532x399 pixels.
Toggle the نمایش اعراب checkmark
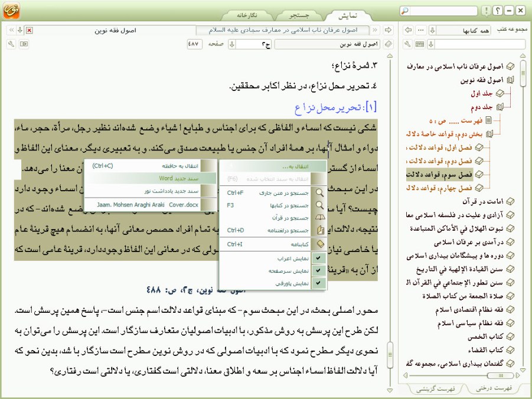pos(318,258)
